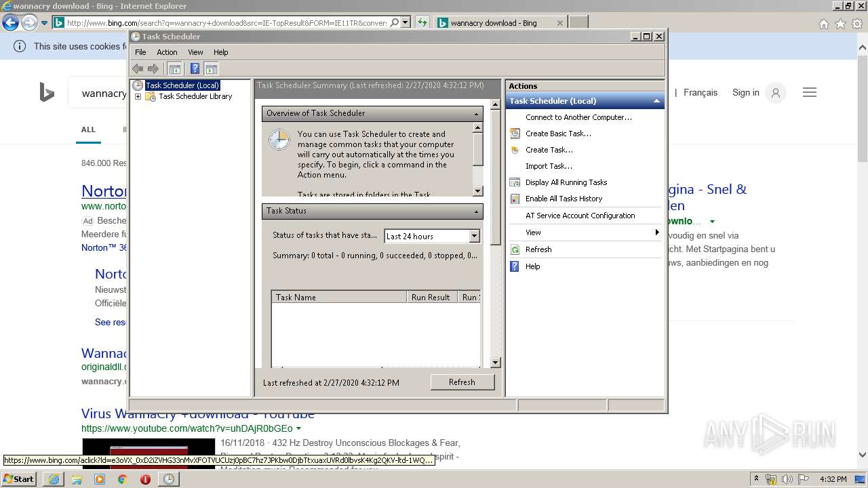Click Internet Explorer back button
The height and width of the screenshot is (488, 868).
point(10,22)
